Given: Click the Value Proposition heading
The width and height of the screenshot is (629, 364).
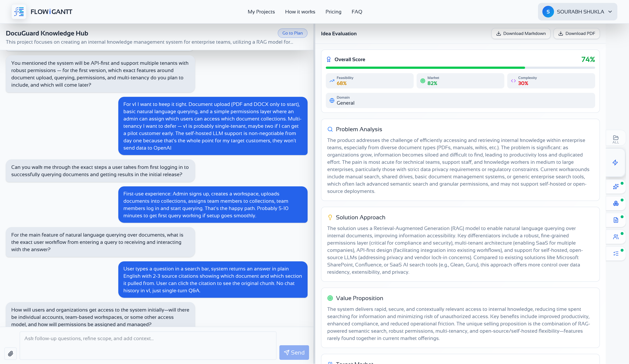Looking at the screenshot, I should [359, 298].
